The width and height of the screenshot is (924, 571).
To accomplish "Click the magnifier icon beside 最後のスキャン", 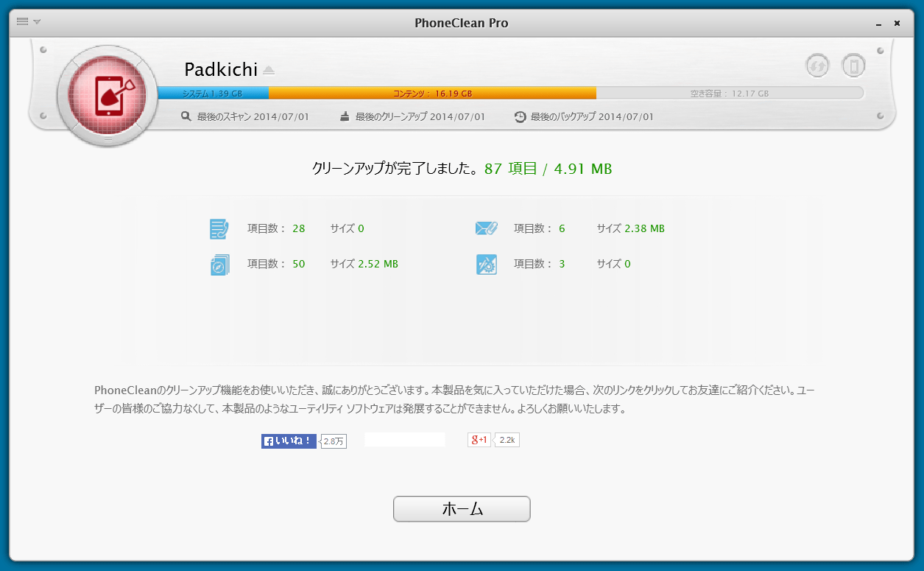I will click(186, 116).
